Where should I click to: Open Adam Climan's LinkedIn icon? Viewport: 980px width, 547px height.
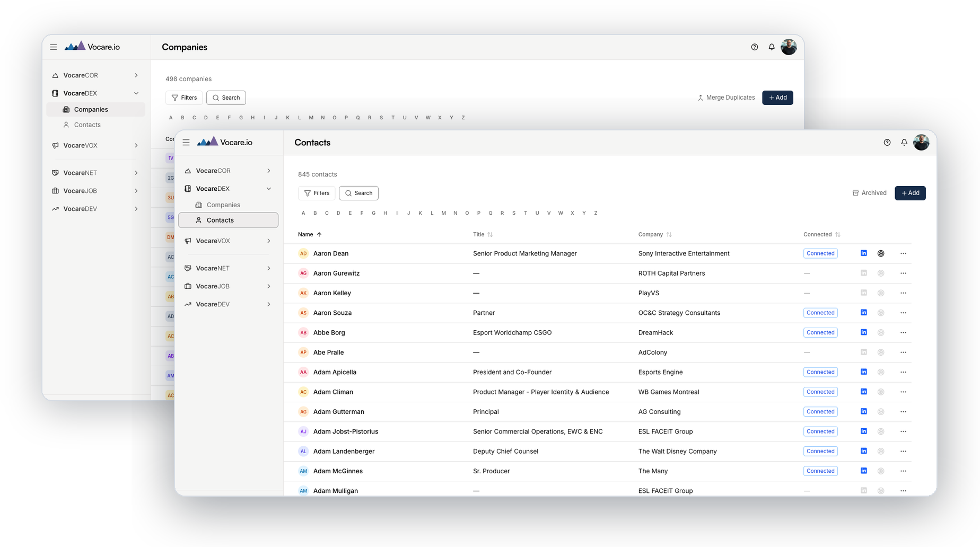point(864,392)
